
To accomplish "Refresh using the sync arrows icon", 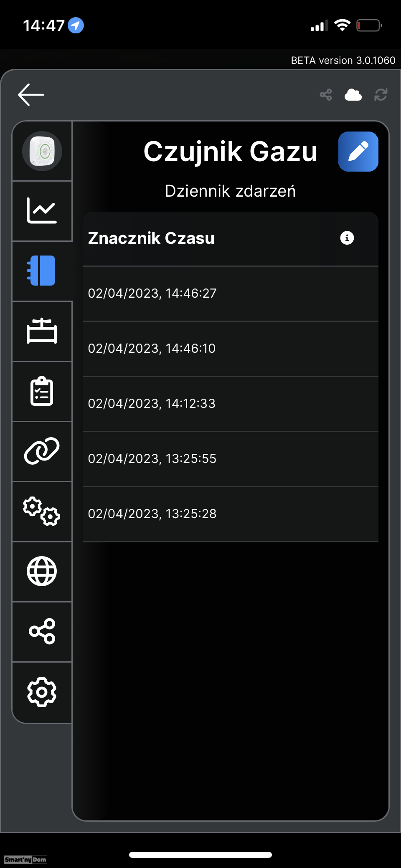I will (381, 95).
